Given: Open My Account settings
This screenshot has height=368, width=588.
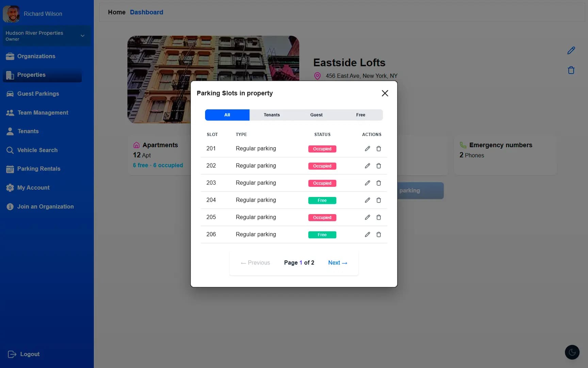Looking at the screenshot, I should click(33, 187).
